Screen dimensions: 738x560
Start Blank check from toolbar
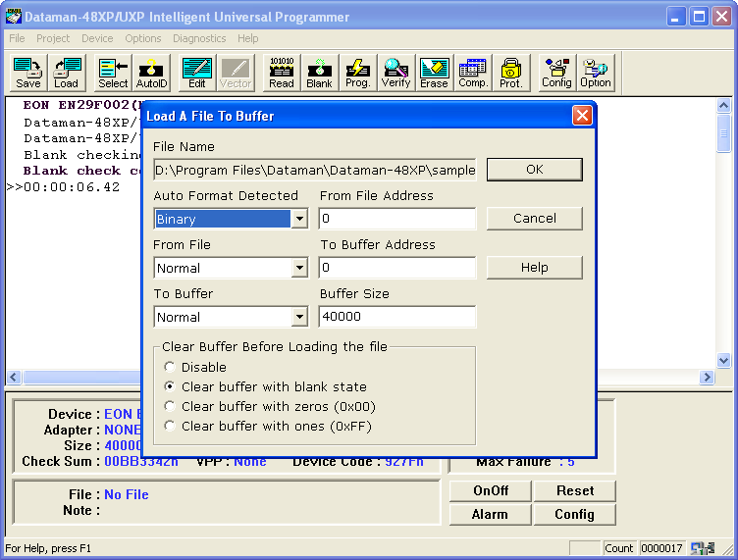tap(319, 74)
